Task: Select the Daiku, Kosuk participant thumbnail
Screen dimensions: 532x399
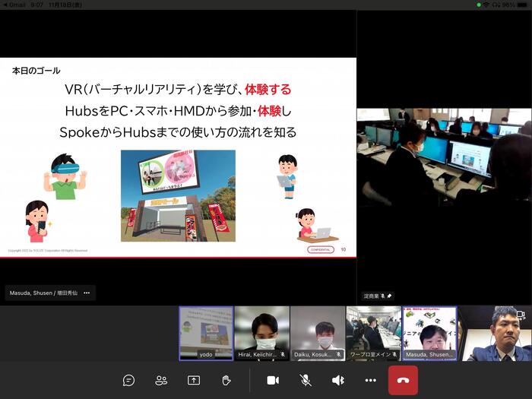Action: [318, 334]
